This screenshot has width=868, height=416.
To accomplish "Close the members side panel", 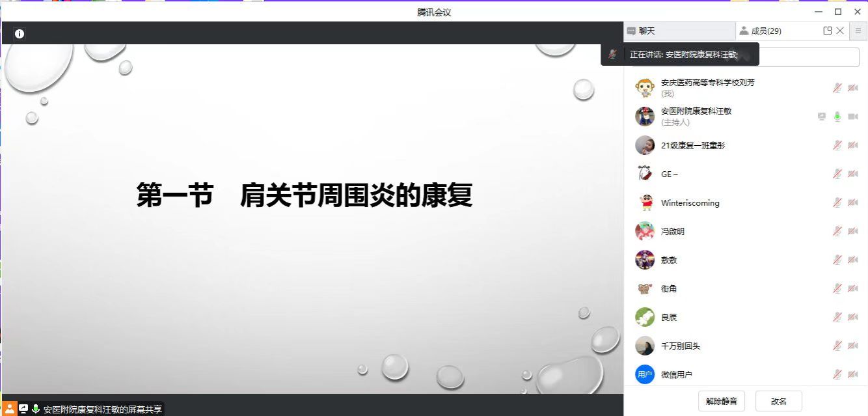I will pos(840,31).
